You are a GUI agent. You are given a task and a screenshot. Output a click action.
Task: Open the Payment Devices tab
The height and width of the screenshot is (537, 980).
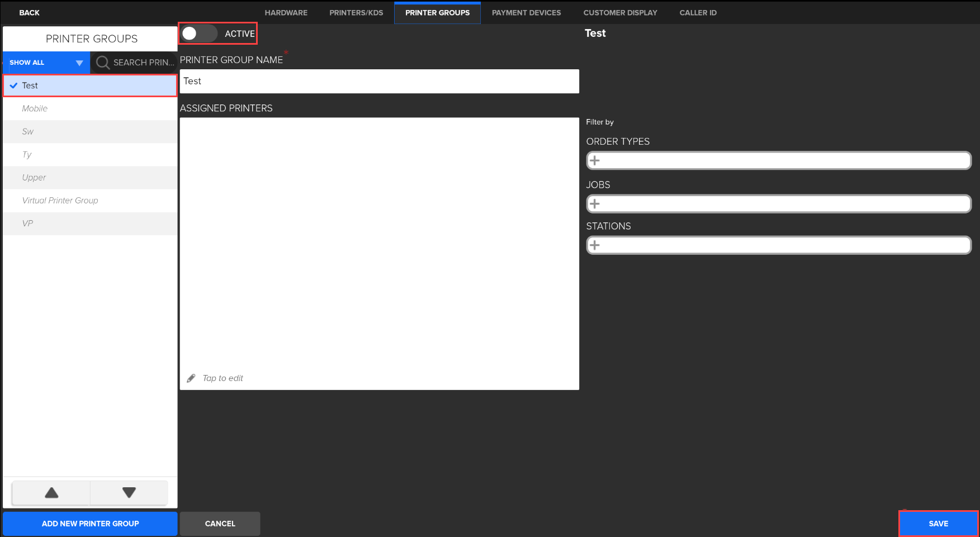point(526,13)
